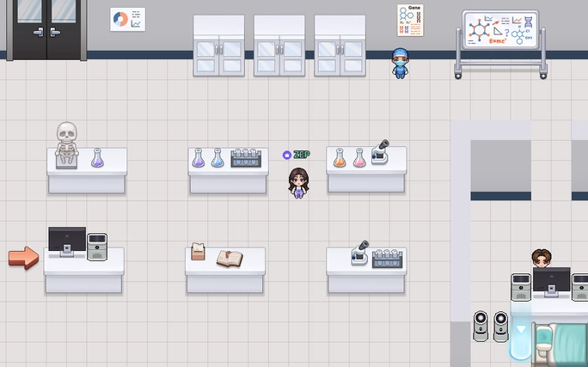Image resolution: width=588 pixels, height=367 pixels.
Task: Open the middle glass storage cabinet
Action: tap(279, 46)
